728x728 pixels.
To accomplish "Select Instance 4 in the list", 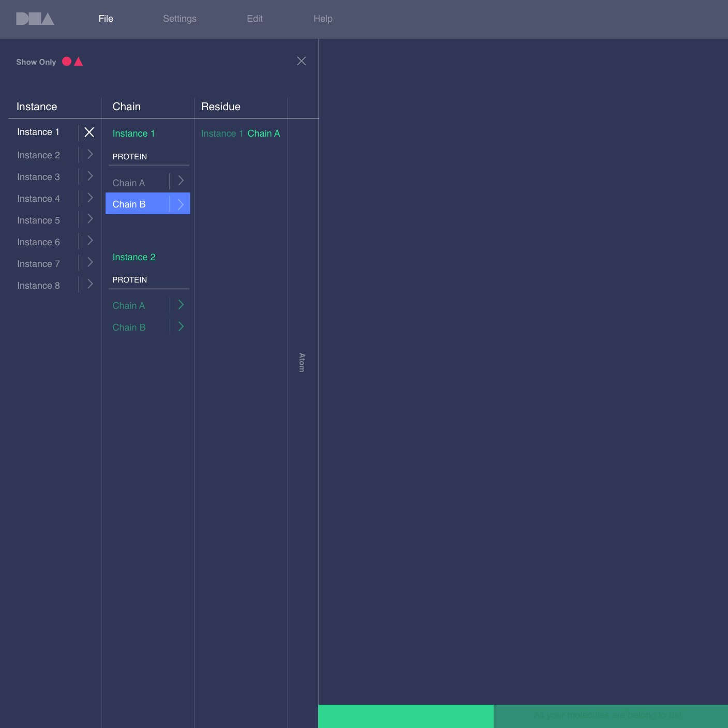I will [38, 199].
